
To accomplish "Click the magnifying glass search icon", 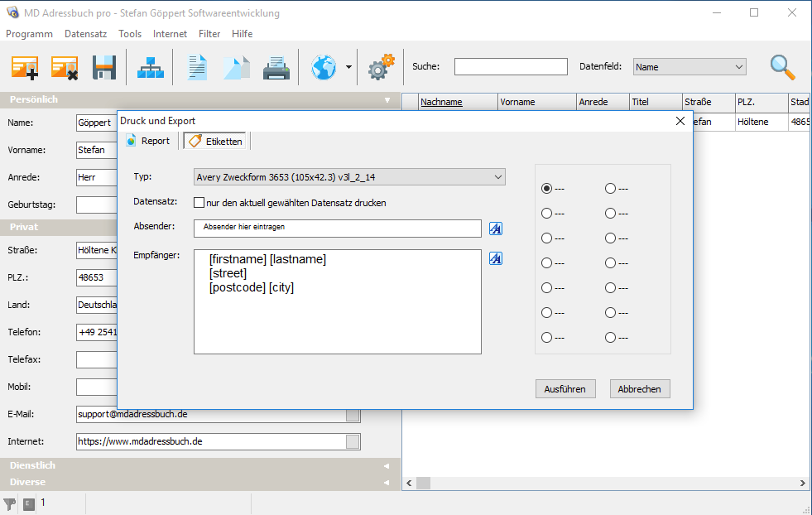I will pyautogui.click(x=782, y=67).
